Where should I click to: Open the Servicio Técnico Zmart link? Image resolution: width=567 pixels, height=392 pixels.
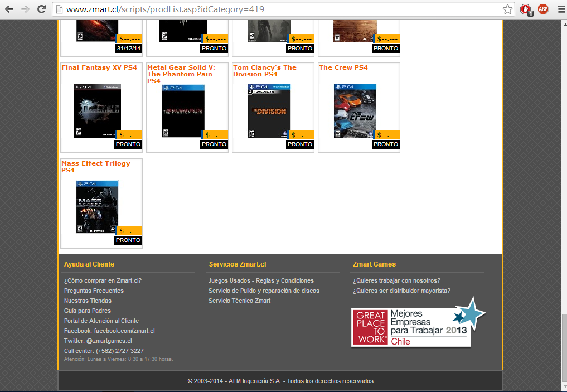239,301
